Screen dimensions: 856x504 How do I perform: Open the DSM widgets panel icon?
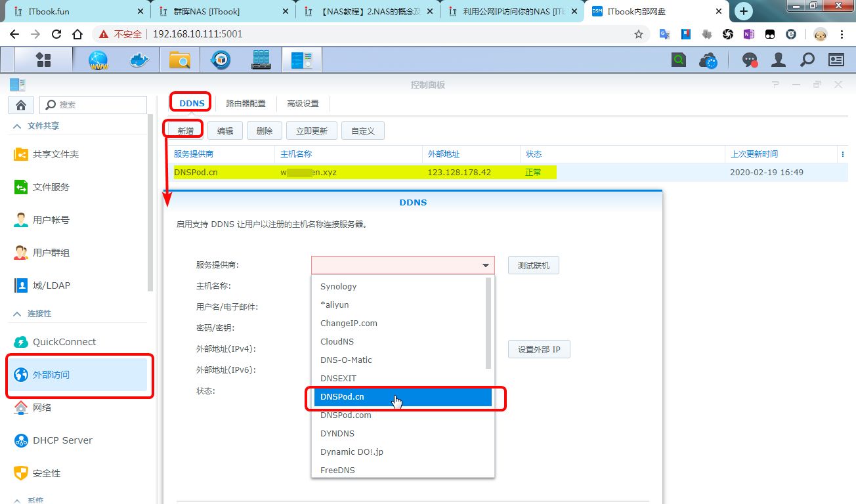pos(836,60)
